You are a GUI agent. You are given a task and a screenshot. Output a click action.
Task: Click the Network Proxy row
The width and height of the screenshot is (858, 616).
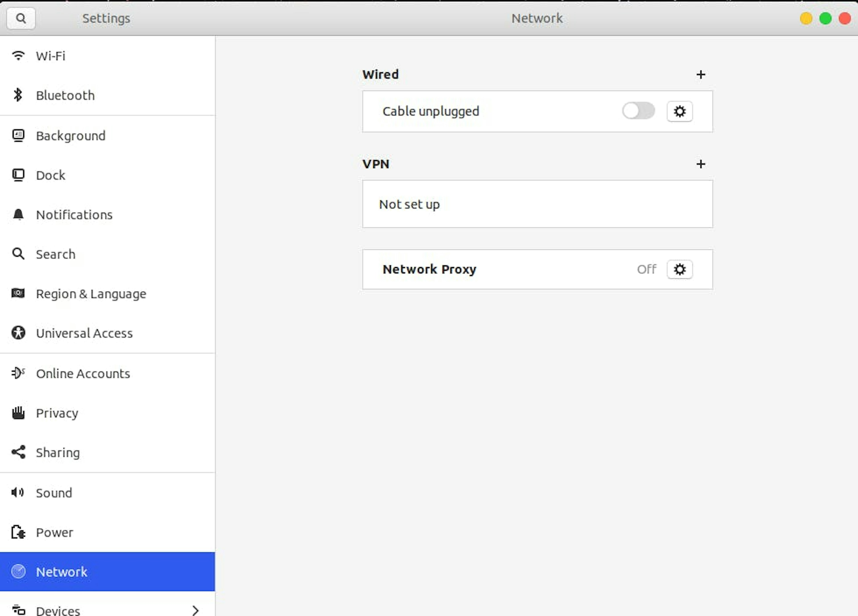(537, 269)
